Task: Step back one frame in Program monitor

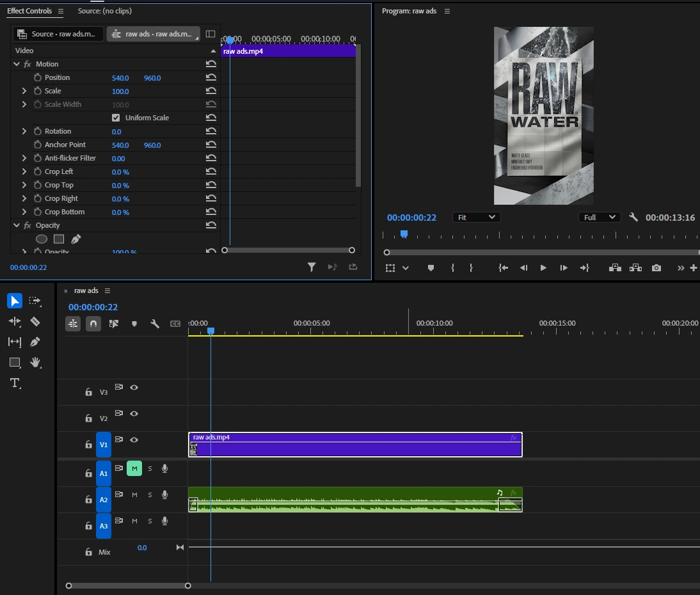Action: click(x=523, y=268)
